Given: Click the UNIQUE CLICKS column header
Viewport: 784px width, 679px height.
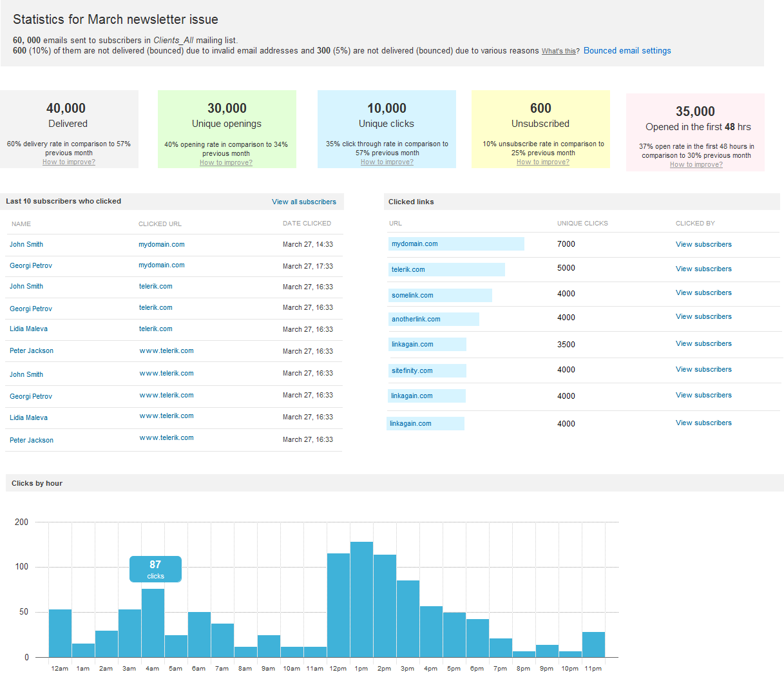Looking at the screenshot, I should point(582,224).
